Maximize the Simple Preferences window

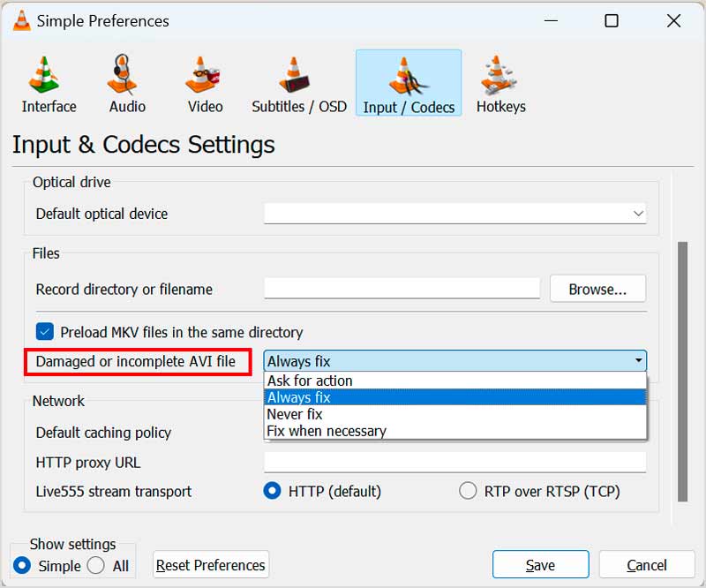(611, 21)
